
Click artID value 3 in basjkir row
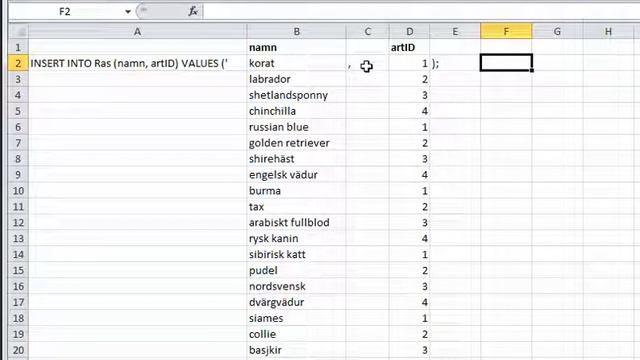pos(409,350)
